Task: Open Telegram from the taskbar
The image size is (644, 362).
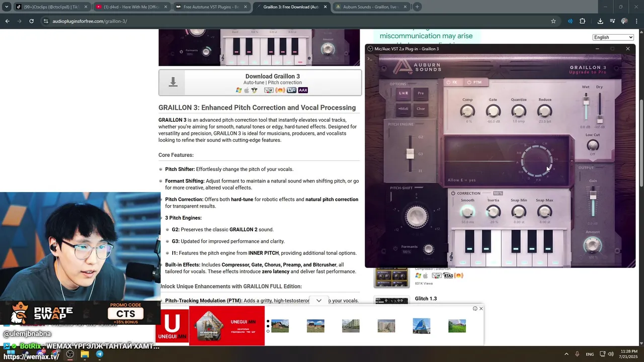Action: coord(100,354)
